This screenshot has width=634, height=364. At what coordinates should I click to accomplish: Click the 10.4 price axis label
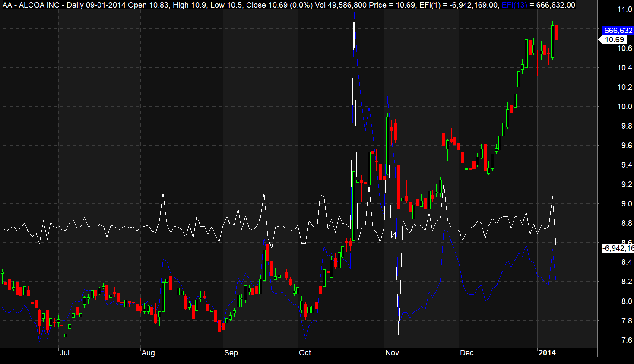[624, 68]
